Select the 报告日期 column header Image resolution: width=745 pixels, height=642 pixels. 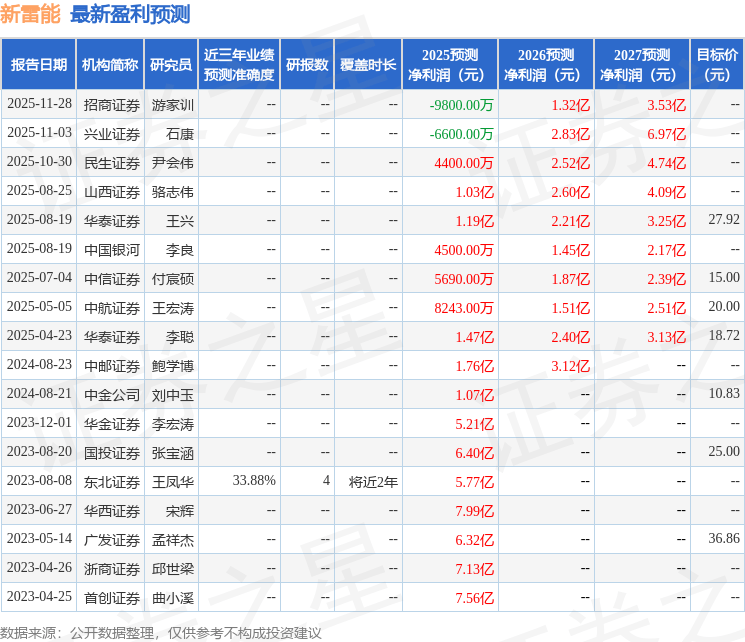(x=38, y=65)
